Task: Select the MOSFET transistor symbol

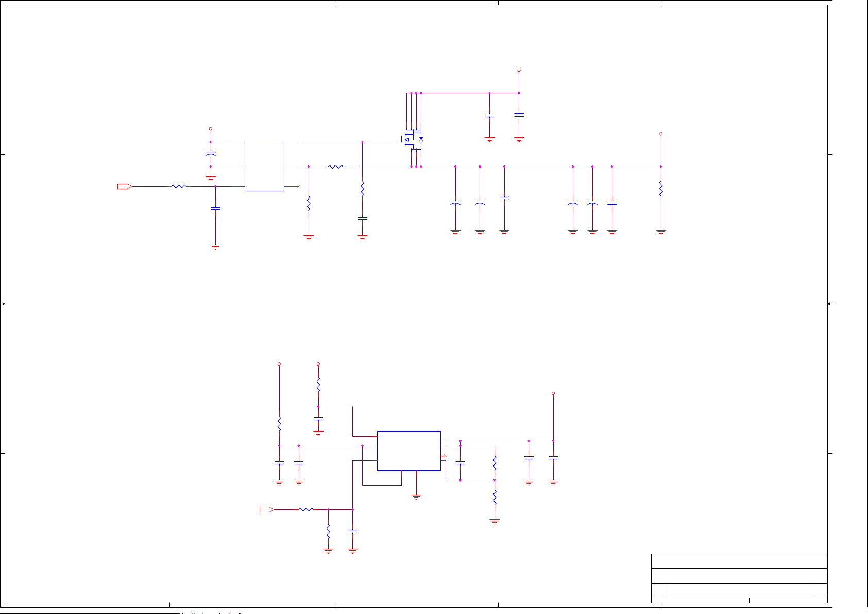Action: [x=413, y=140]
